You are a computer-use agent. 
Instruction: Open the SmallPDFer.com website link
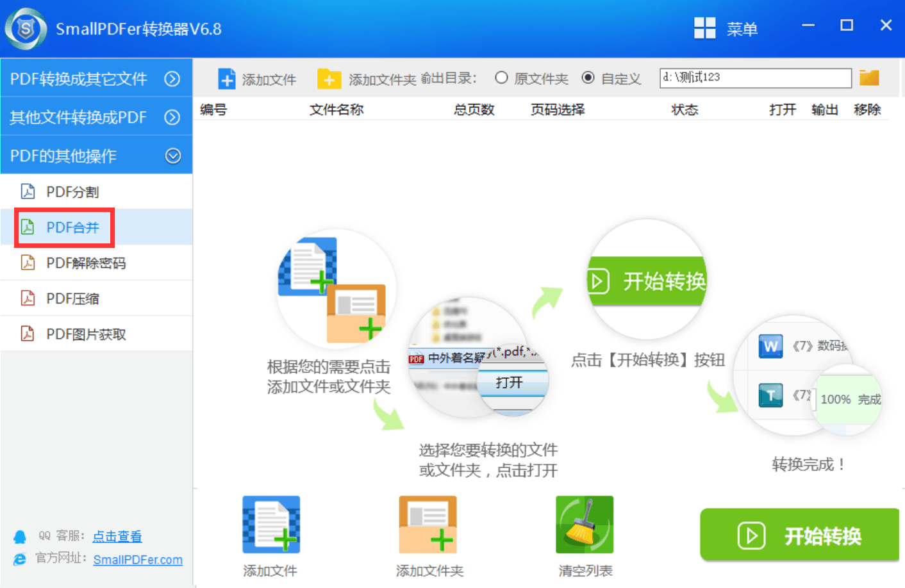coord(138,559)
